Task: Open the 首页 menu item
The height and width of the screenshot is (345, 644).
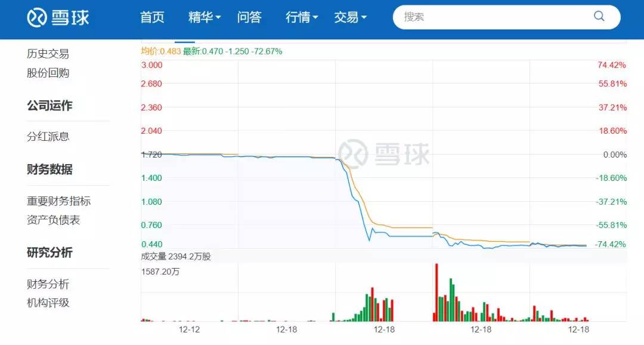Action: 152,17
